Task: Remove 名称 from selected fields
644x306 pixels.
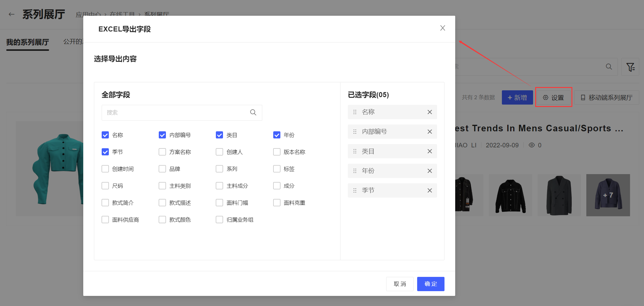Action: pos(430,112)
